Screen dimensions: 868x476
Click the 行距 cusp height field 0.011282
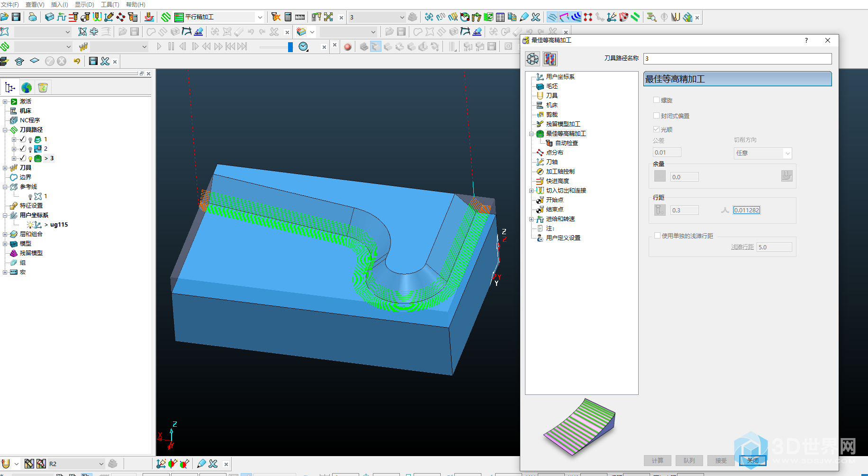[x=747, y=210]
